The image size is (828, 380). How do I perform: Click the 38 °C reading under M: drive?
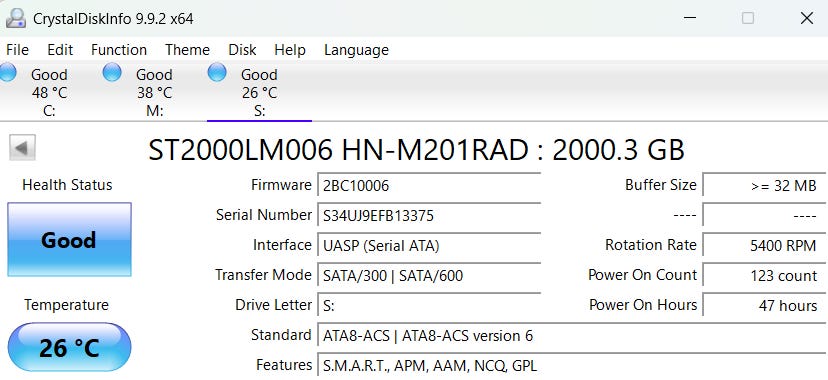pos(155,93)
